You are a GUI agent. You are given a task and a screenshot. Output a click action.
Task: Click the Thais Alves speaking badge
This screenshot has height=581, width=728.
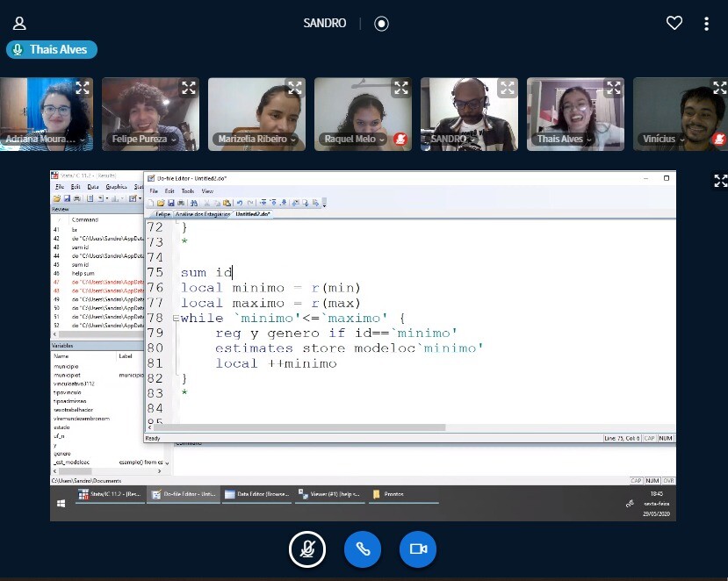pyautogui.click(x=52, y=50)
